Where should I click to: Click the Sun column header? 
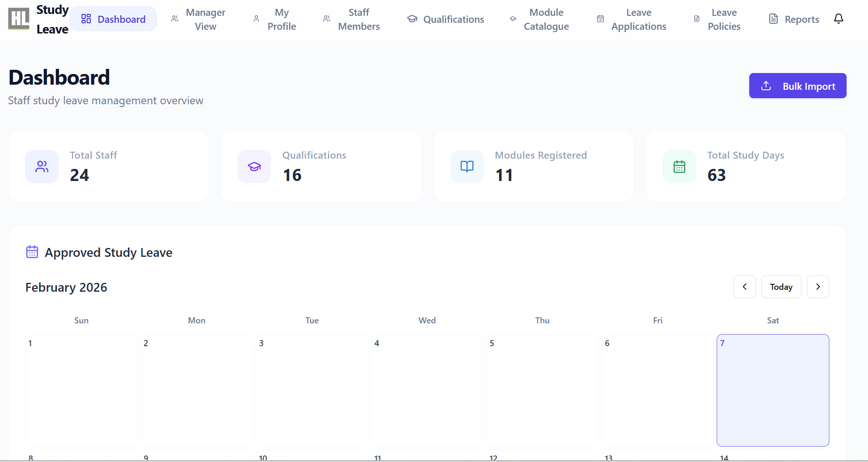pyautogui.click(x=81, y=321)
